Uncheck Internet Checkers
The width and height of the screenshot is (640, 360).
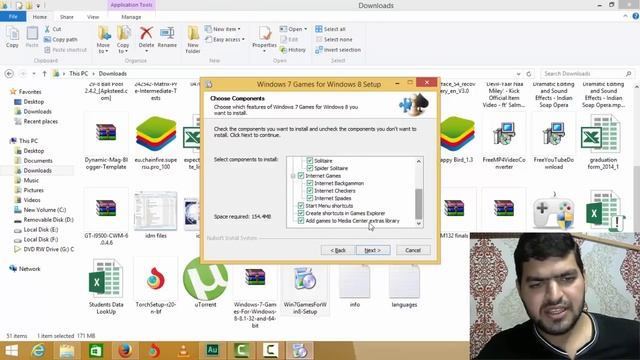[x=309, y=191]
